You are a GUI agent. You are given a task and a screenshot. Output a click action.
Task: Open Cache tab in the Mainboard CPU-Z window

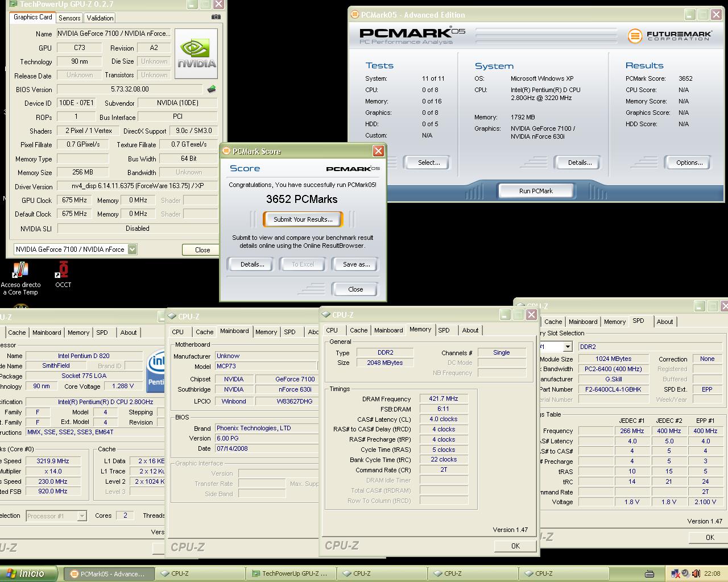205,332
